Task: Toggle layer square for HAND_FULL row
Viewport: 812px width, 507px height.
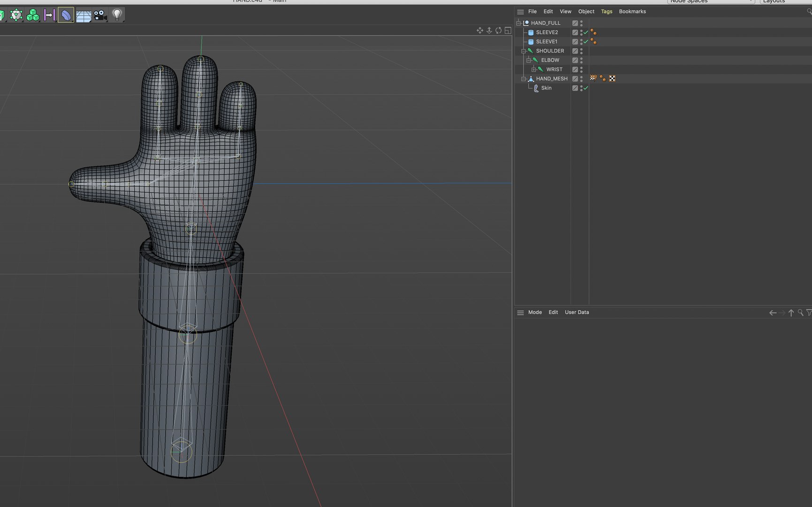Action: pyautogui.click(x=575, y=23)
